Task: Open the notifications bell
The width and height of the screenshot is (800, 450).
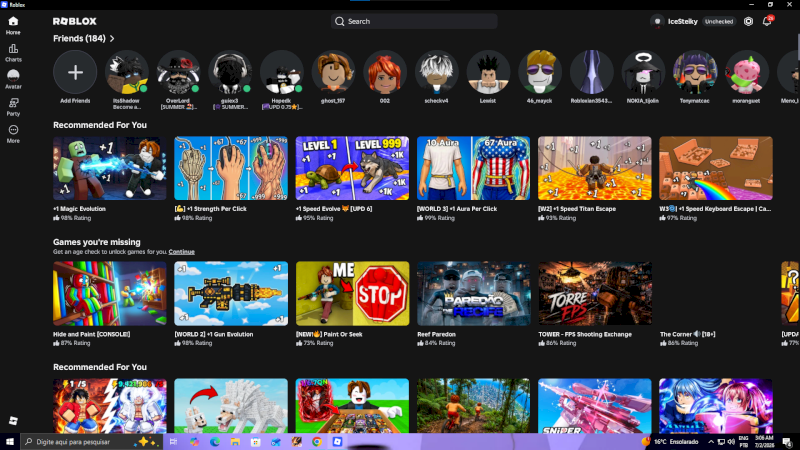Action: point(767,21)
